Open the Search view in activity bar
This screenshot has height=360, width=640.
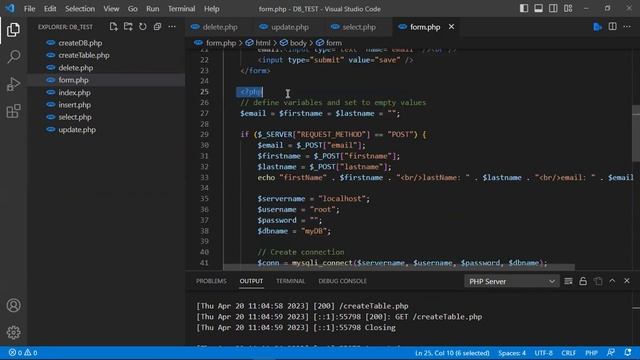pyautogui.click(x=13, y=57)
